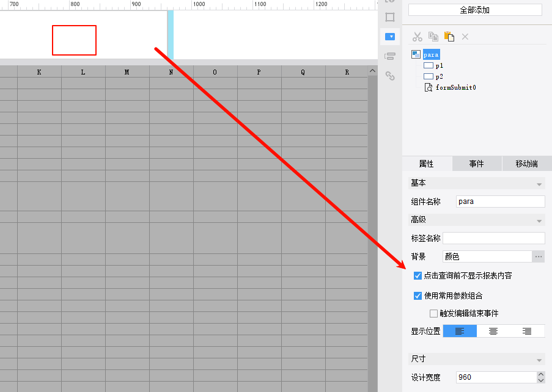This screenshot has width=552, height=392.
Task: Click the blue resize bar of parameter pane
Action: pos(171,34)
